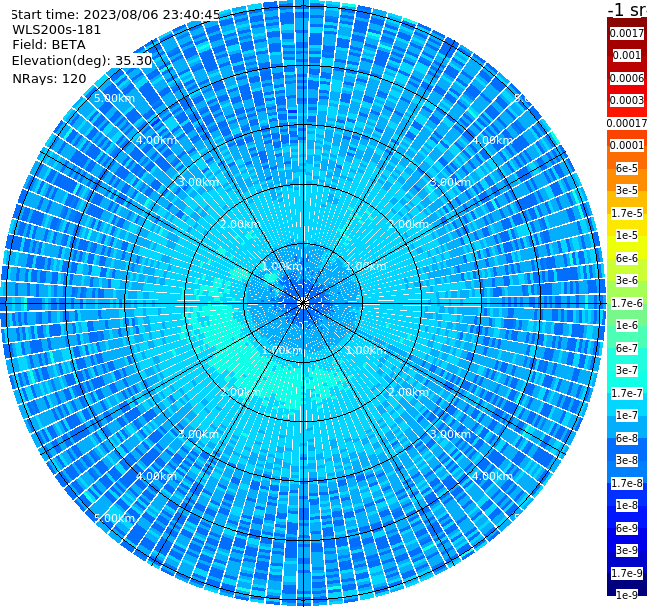This screenshot has height=607, width=647.
Task: Select the 'Elevation(deg): 35.30' text
Action: click(82, 61)
